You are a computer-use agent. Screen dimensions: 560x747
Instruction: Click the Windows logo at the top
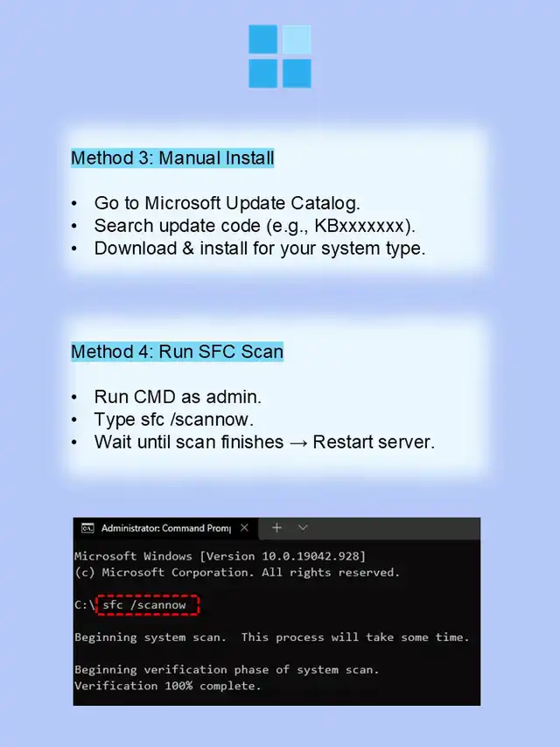click(280, 56)
